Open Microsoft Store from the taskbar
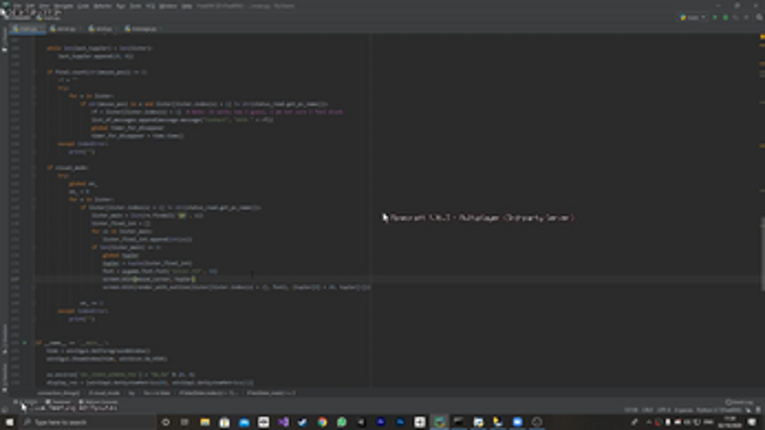This screenshot has width=765, height=430. point(224,422)
